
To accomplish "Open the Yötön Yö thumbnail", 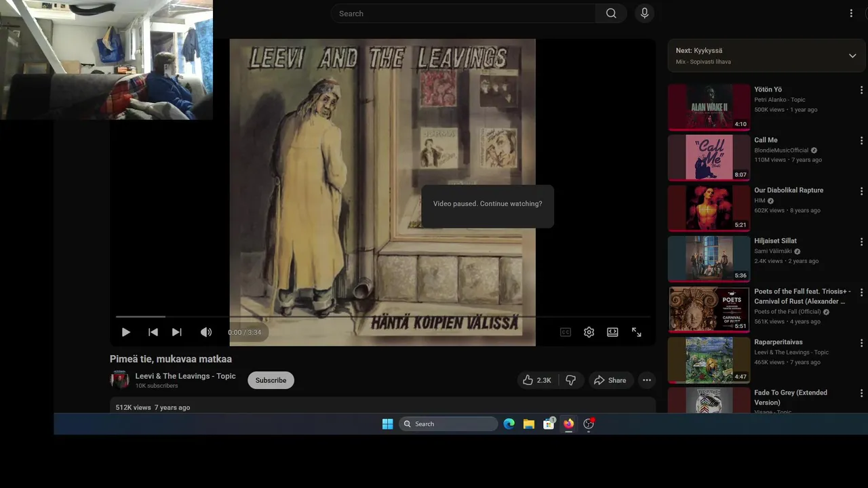I will [x=709, y=107].
